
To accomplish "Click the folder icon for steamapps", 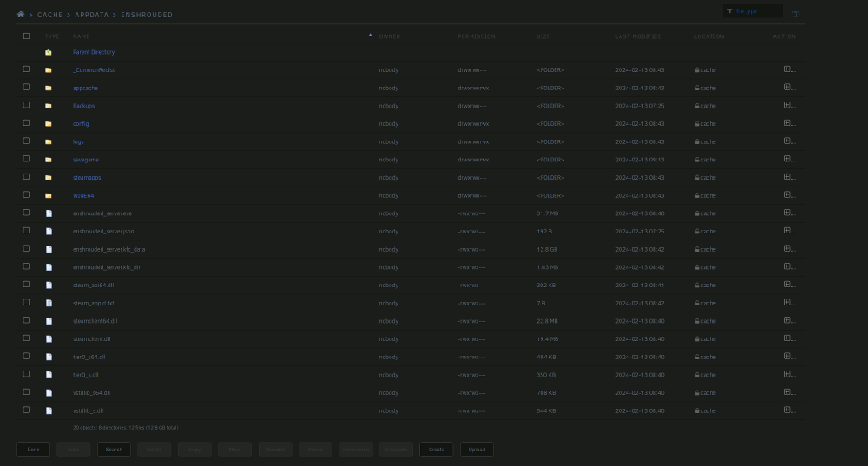I will click(x=49, y=178).
